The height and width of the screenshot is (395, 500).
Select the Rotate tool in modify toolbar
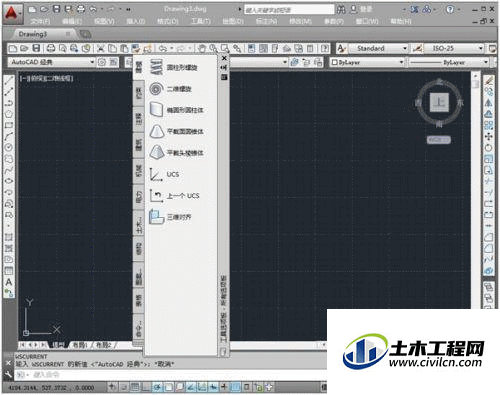(x=489, y=147)
